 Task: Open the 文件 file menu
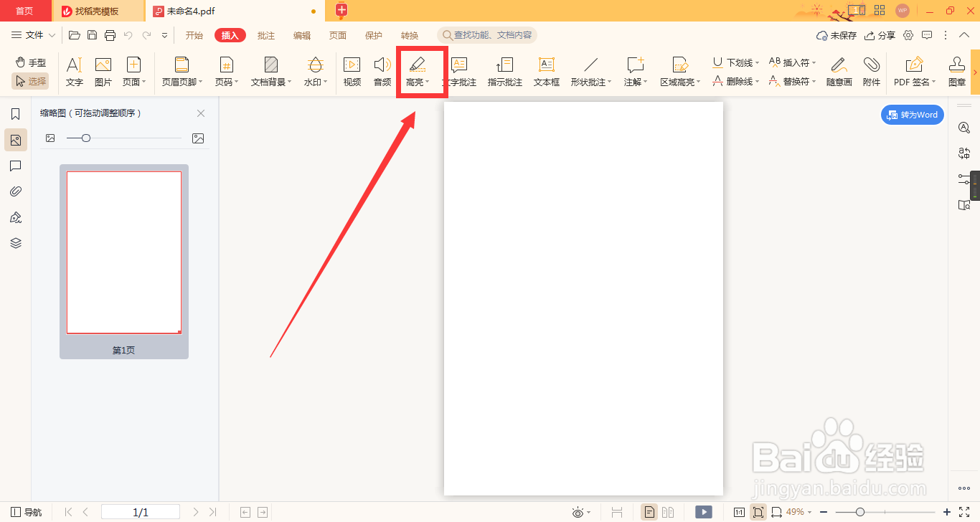click(x=33, y=35)
